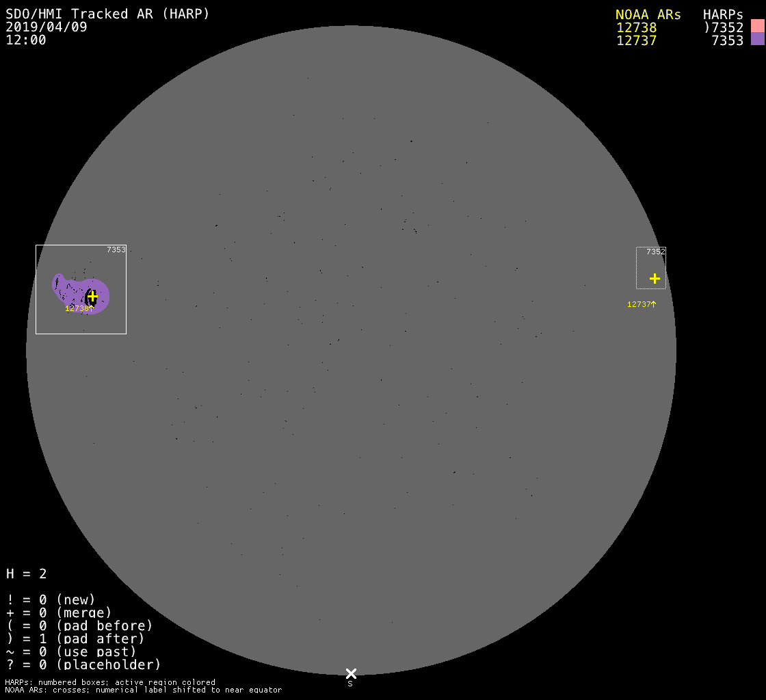Click the )7352 entry under HARPs
The height and width of the screenshot is (700, 766).
[x=724, y=28]
